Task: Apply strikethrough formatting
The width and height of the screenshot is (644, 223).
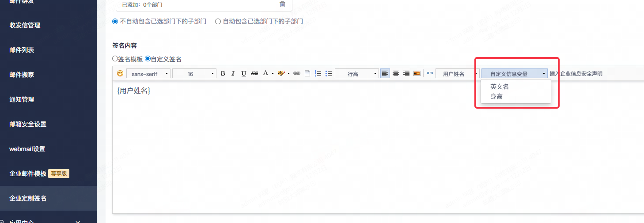Action: [x=254, y=74]
